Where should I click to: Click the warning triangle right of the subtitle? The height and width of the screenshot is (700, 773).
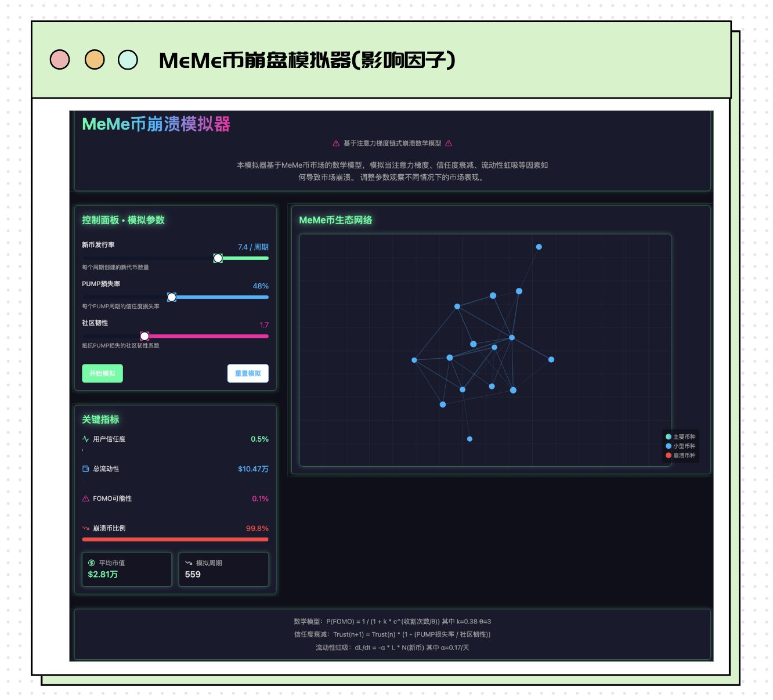coord(449,143)
